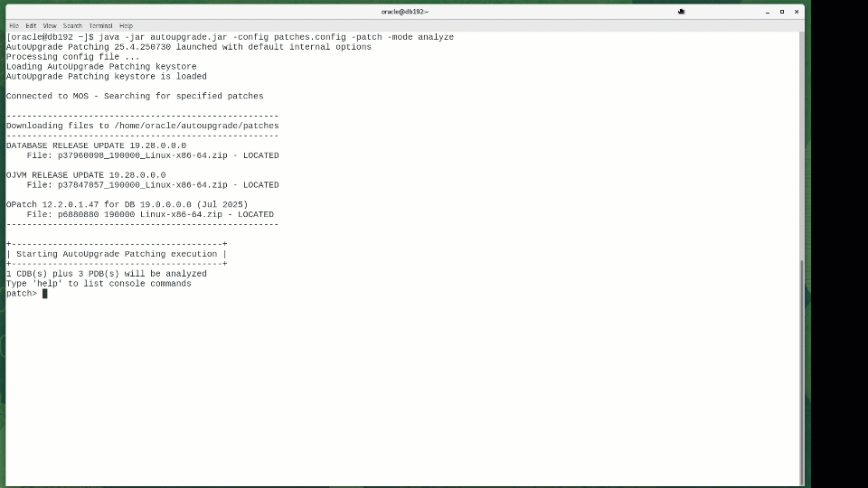Screen dimensions: 868x488
Task: Open the Edit menu
Action: click(x=31, y=26)
